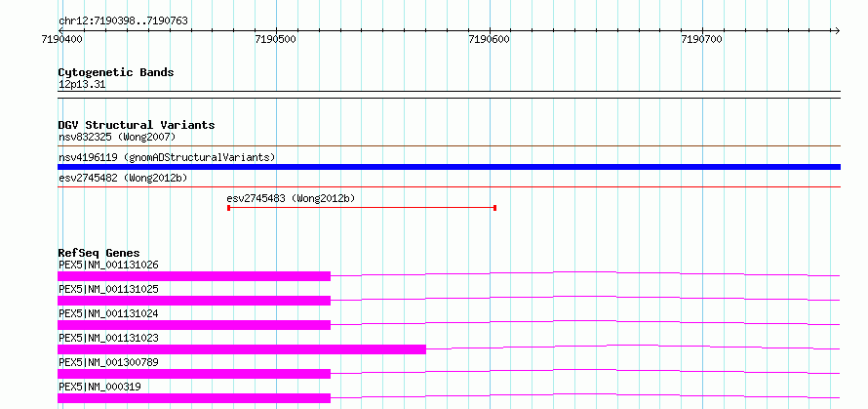Click the right arrow end of ruler
This screenshot has height=409, width=868.
pos(837,31)
